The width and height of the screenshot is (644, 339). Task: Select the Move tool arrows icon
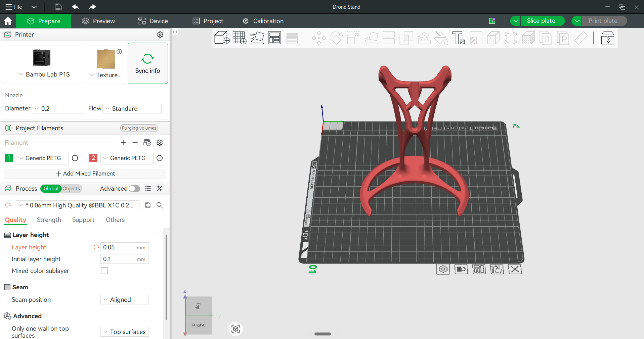pyautogui.click(x=319, y=38)
